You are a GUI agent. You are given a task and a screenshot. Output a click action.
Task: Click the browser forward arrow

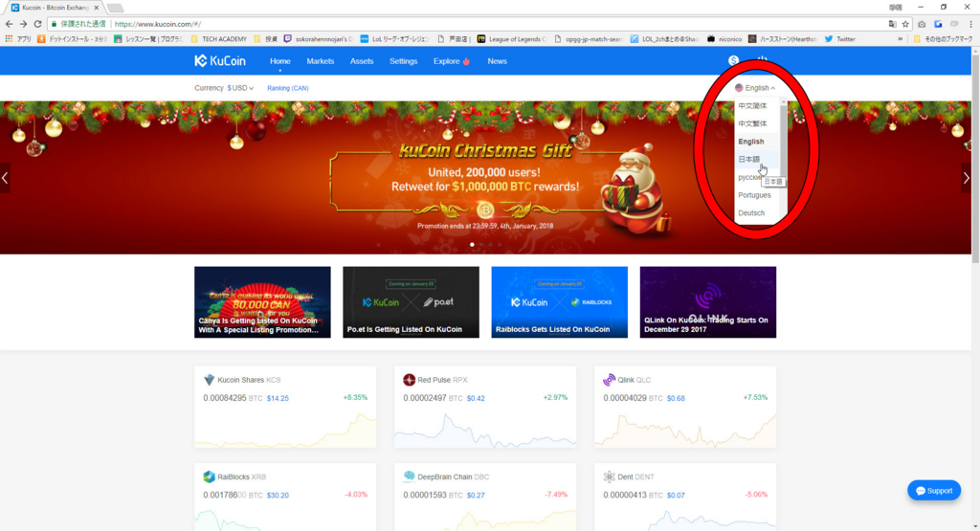23,24
